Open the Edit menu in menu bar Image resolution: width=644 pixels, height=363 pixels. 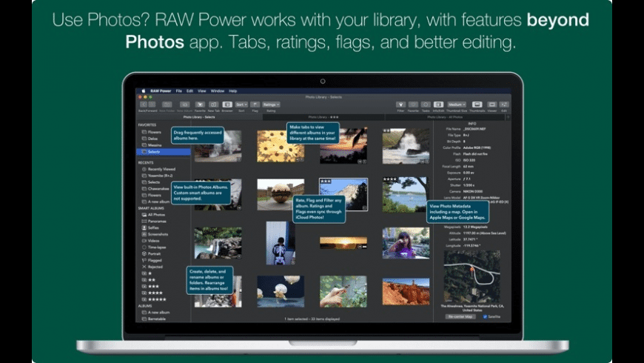[189, 91]
